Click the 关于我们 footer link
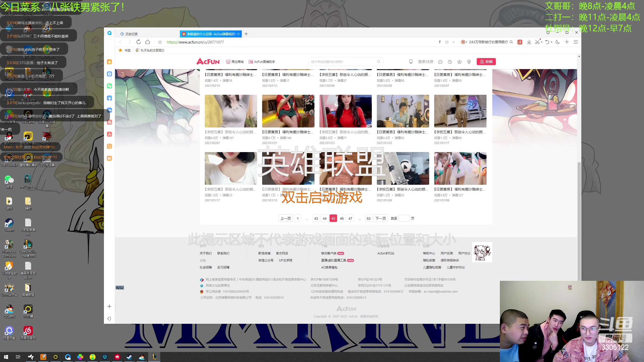Viewport: 644px width, 362px height. 206,253
